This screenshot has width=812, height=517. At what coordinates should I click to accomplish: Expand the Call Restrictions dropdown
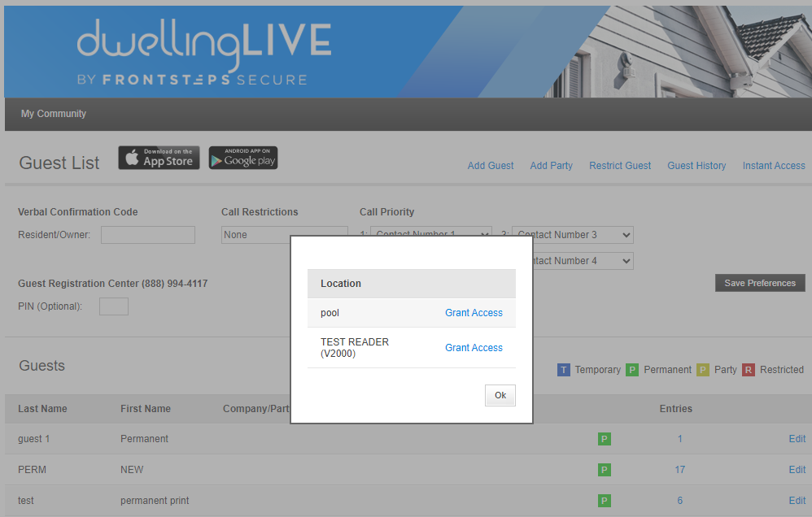pyautogui.click(x=255, y=235)
